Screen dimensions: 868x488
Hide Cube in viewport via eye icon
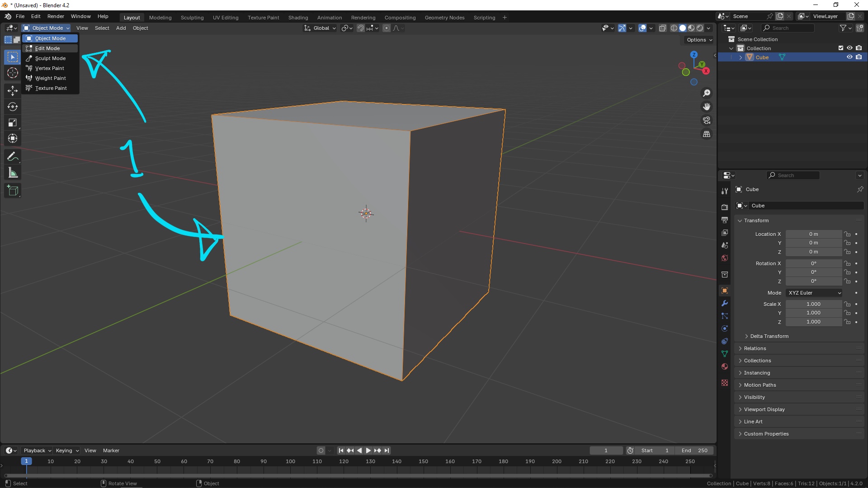[849, 57]
